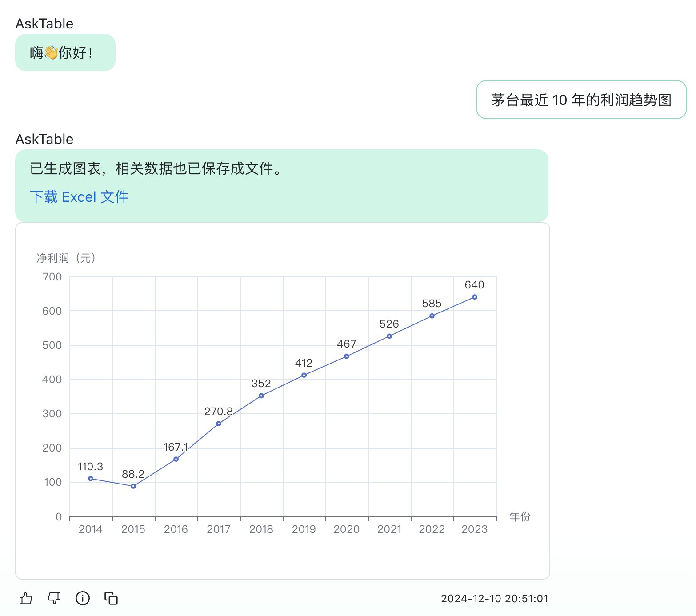Image resolution: width=696 pixels, height=616 pixels.
Task: Click the 2014 data point labeled 110.3
Action: 91,479
